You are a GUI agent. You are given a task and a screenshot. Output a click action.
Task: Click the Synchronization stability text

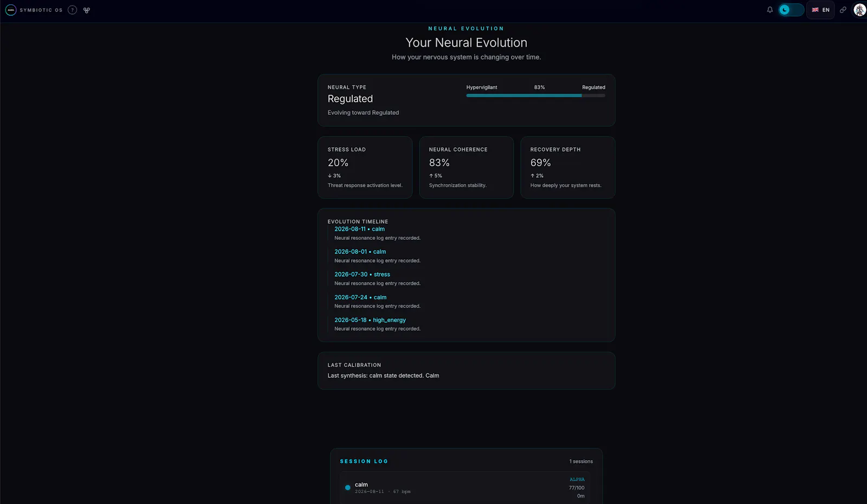458,185
